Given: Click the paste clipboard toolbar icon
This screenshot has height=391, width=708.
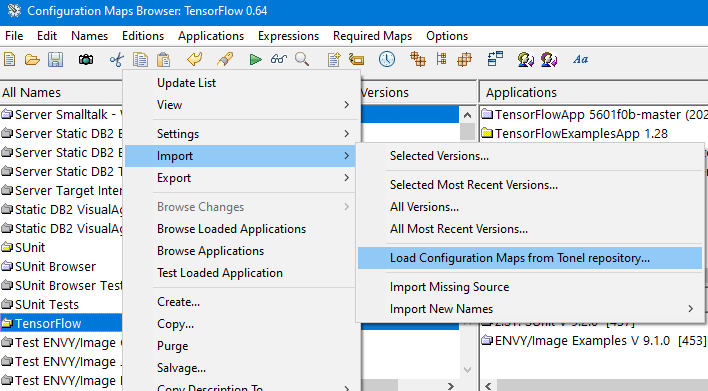Looking at the screenshot, I should 163,60.
